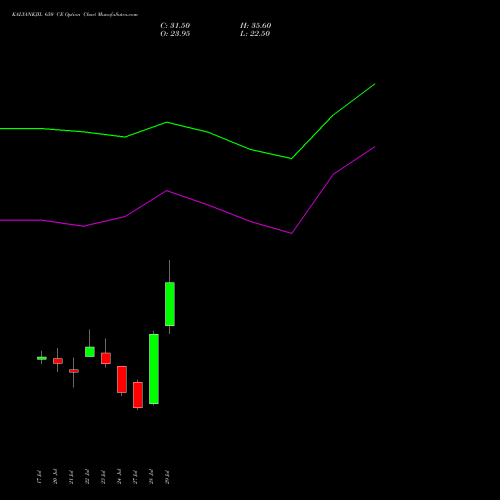Click the thin red candle for 21 Jul
Screen dimensions: 500x500
[74, 371]
